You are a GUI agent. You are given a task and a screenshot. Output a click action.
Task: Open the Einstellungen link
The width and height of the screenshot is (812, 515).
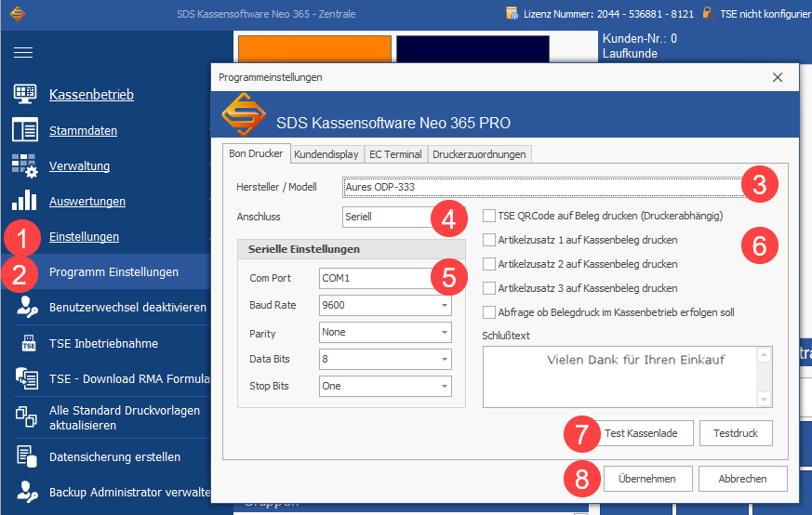[x=84, y=236]
